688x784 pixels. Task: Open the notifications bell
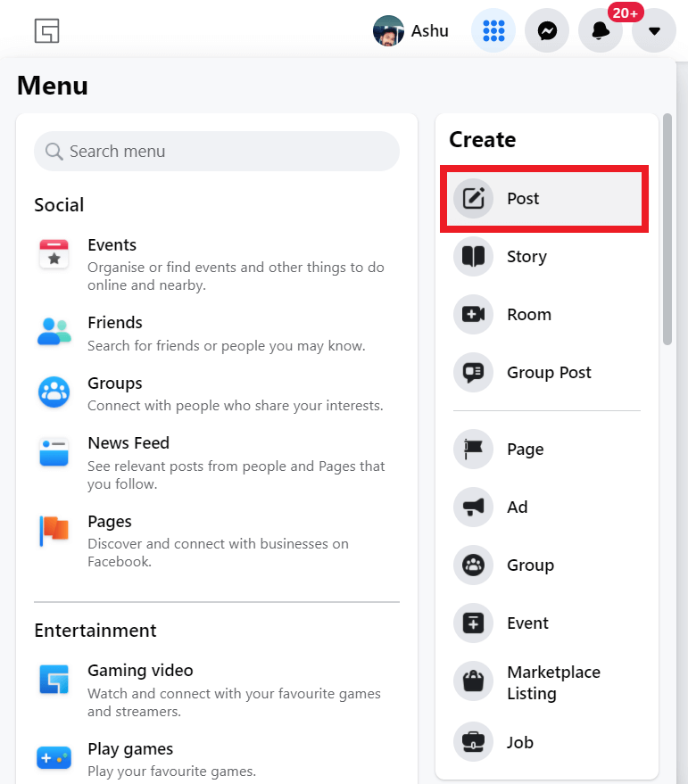coord(600,29)
